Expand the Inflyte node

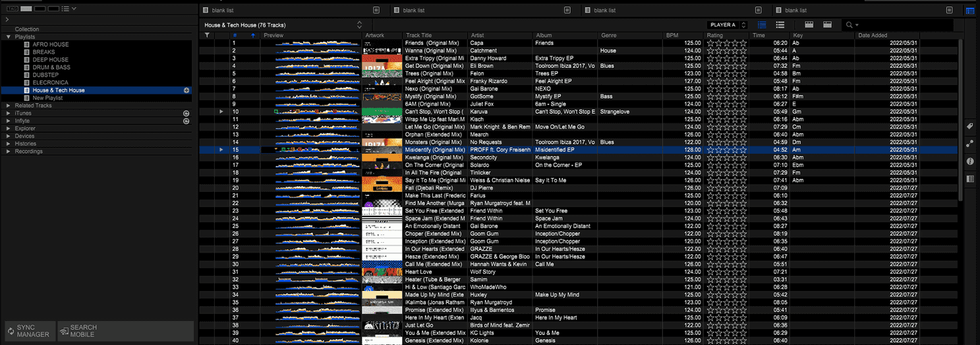click(9, 121)
